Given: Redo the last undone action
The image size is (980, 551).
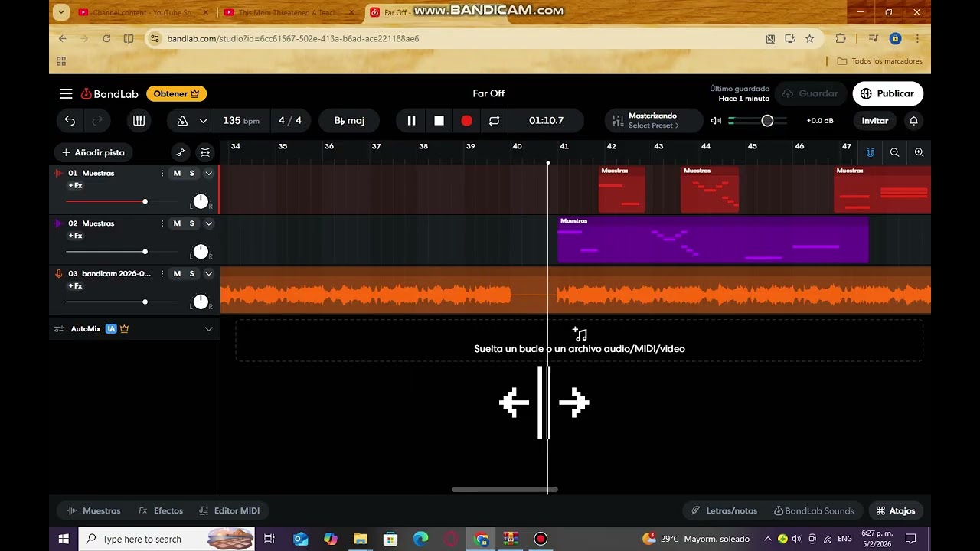Looking at the screenshot, I should (x=97, y=120).
